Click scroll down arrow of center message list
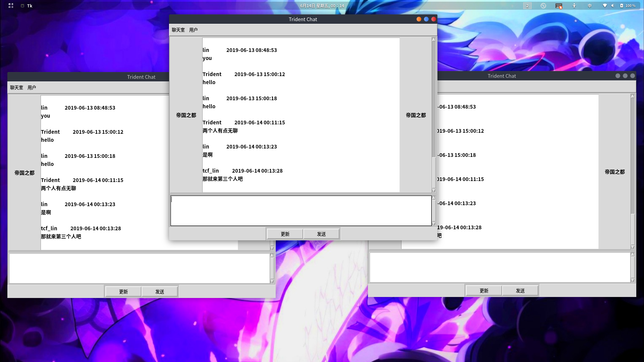 pos(434,190)
